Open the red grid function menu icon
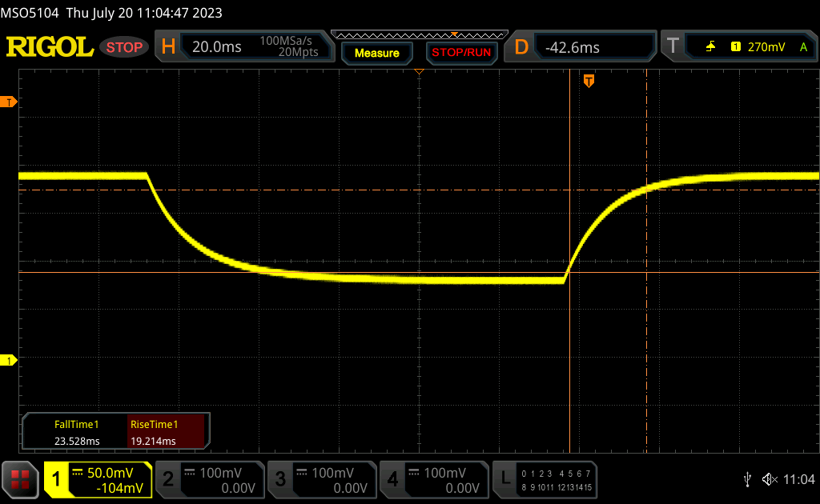Screen dimensions: 820x504 click(21, 479)
